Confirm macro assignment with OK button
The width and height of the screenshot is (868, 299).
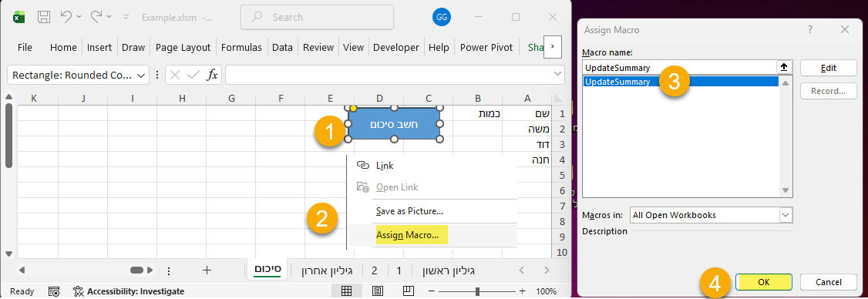click(763, 282)
